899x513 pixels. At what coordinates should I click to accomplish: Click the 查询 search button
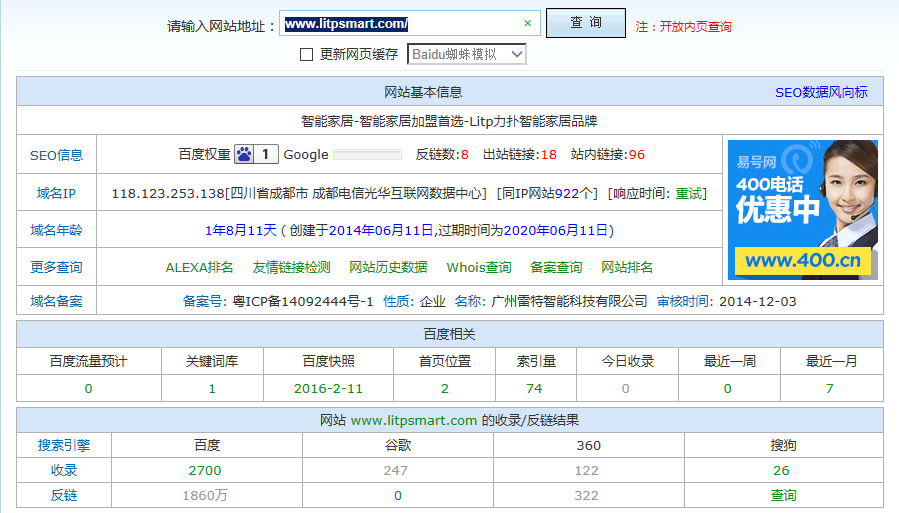pyautogui.click(x=585, y=23)
